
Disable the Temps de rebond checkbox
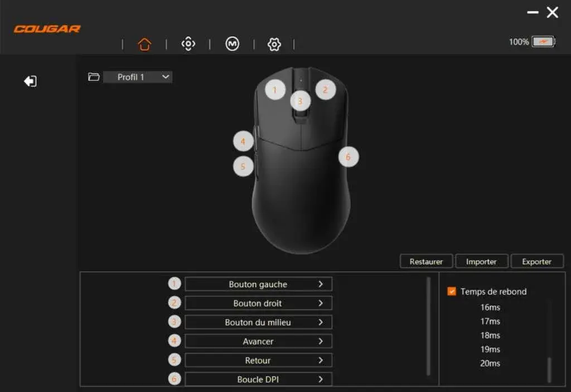tap(452, 291)
